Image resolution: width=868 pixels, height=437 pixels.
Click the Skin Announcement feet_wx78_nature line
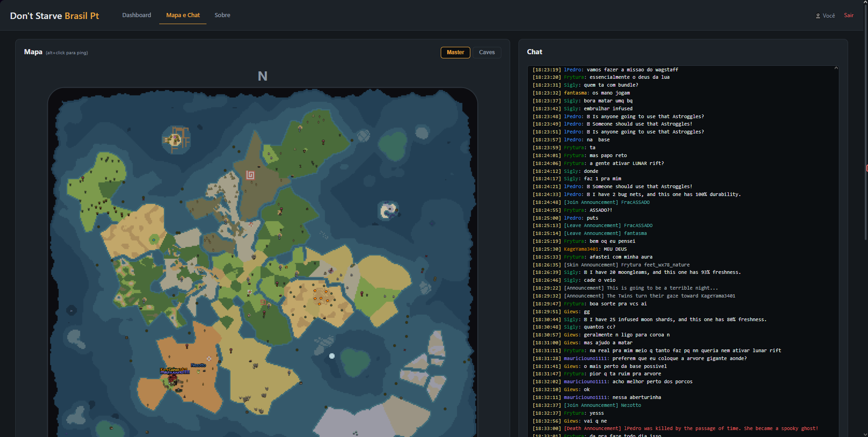coord(611,265)
